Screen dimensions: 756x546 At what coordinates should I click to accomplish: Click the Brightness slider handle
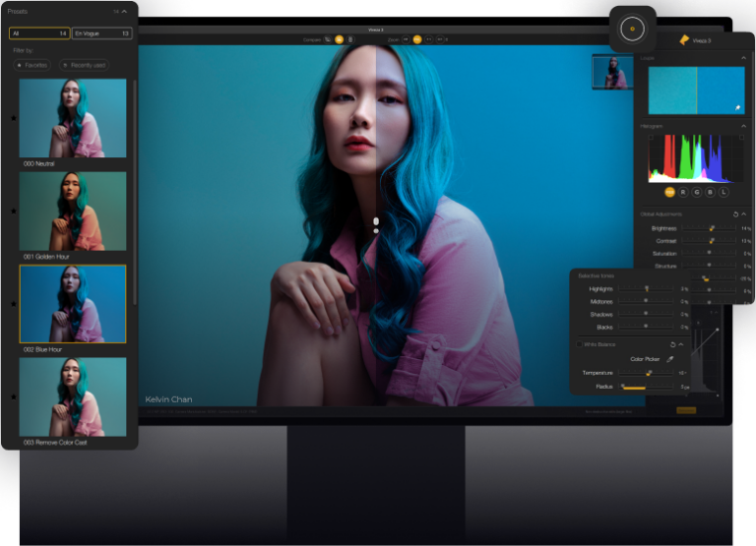pos(711,227)
